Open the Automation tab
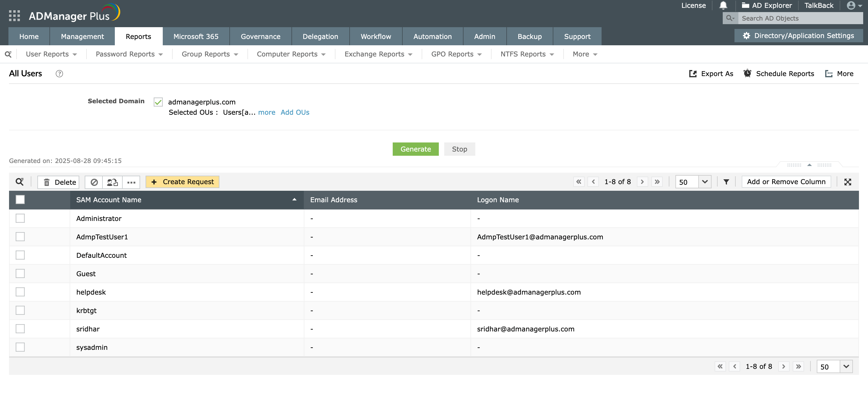This screenshot has height=396, width=868. coord(432,37)
